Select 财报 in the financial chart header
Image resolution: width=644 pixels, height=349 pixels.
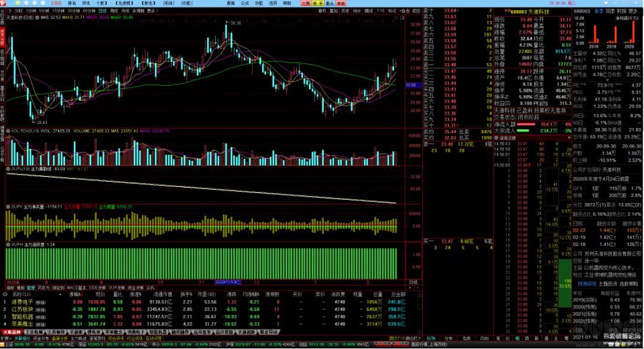621,11
